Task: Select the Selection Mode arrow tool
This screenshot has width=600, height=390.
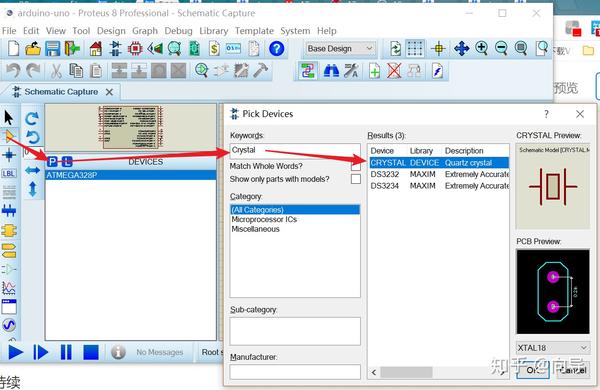Action: click(x=8, y=117)
